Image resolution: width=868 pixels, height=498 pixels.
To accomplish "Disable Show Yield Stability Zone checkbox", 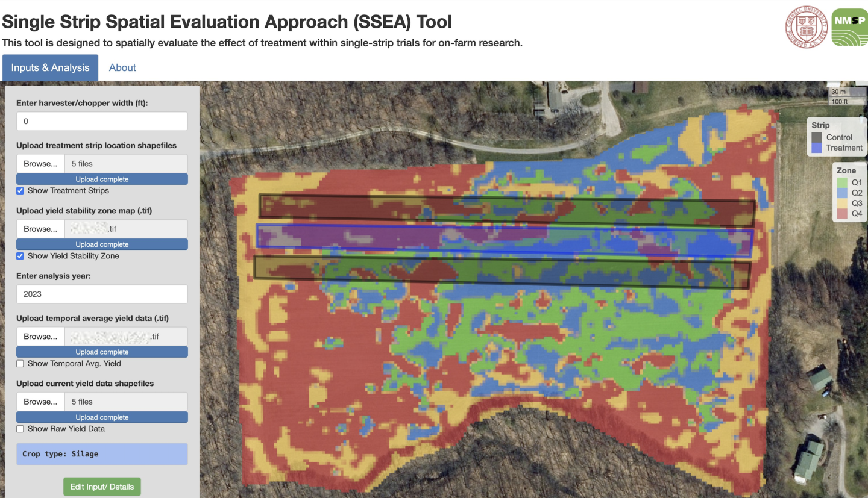I will pos(20,256).
